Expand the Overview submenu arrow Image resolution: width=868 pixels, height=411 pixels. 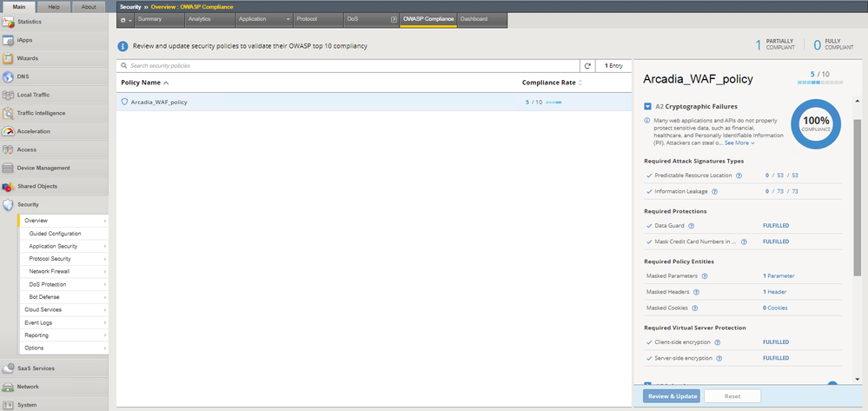pos(104,221)
